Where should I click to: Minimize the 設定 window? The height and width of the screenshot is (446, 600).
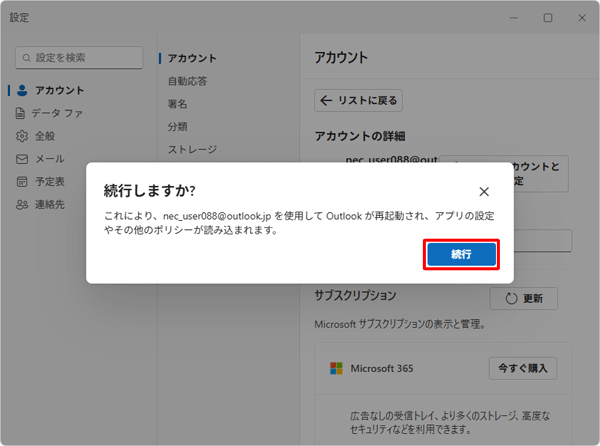pos(514,18)
